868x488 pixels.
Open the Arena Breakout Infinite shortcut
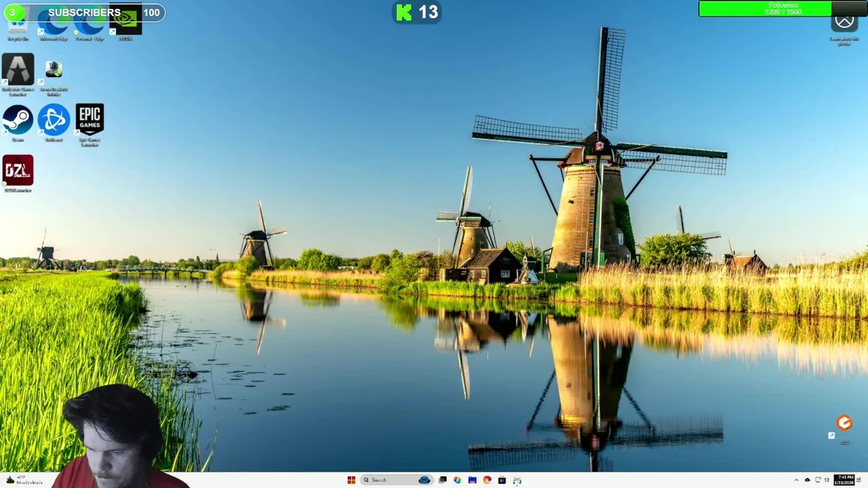click(x=54, y=76)
